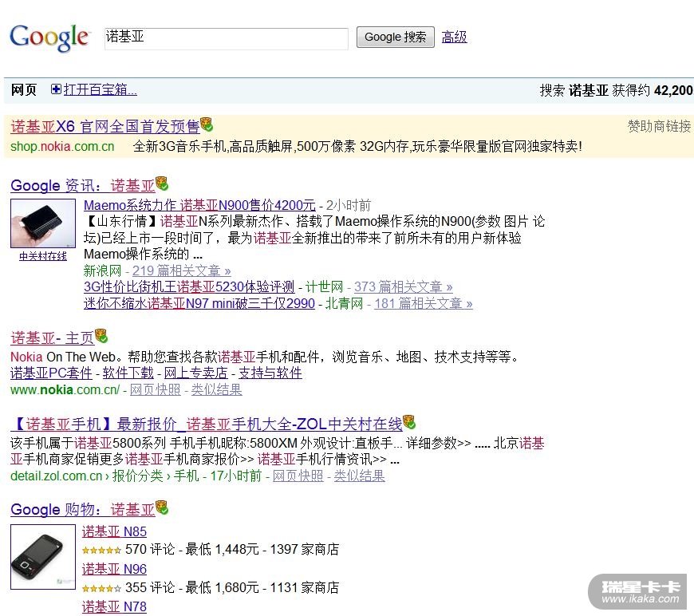Open the 支持与软件 sitelink

pos(270,373)
